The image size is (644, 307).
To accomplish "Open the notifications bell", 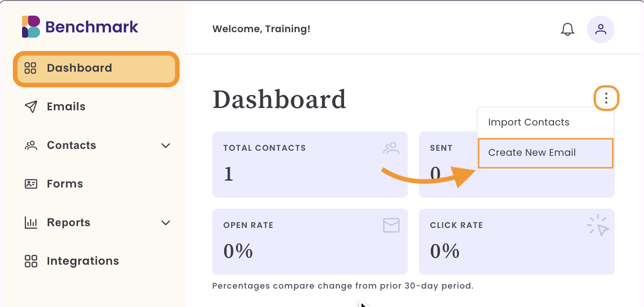I will [x=568, y=29].
